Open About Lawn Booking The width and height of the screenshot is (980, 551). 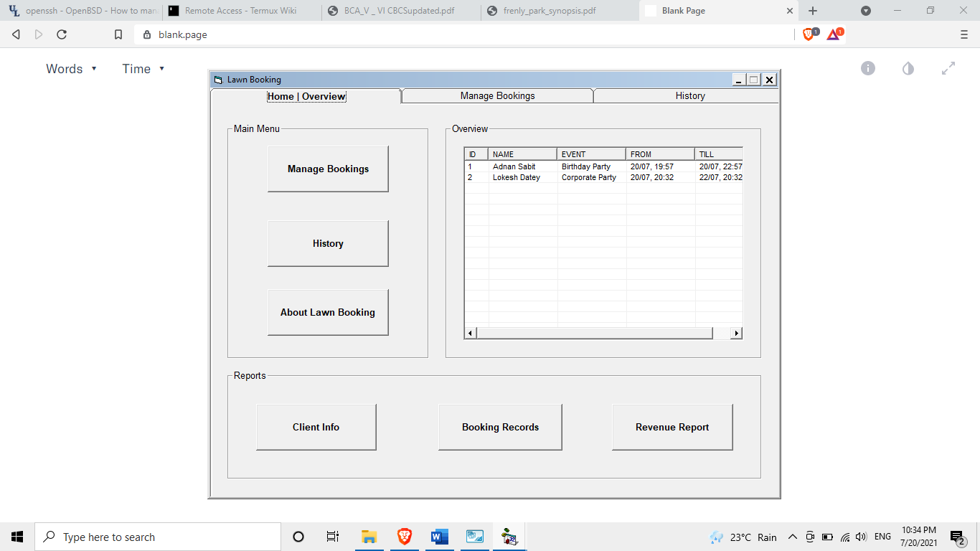point(328,312)
